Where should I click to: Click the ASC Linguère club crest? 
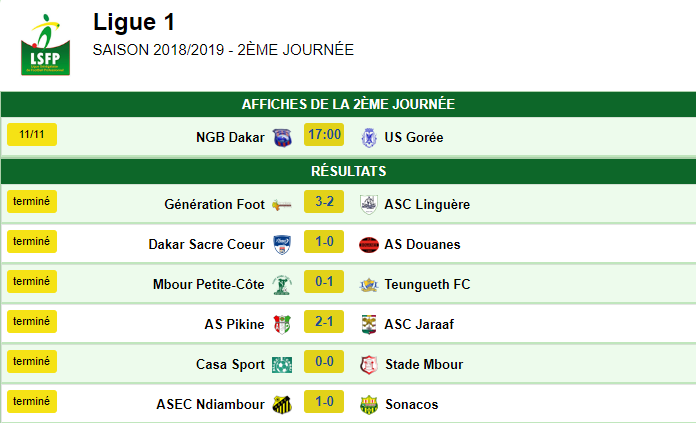[x=369, y=205]
